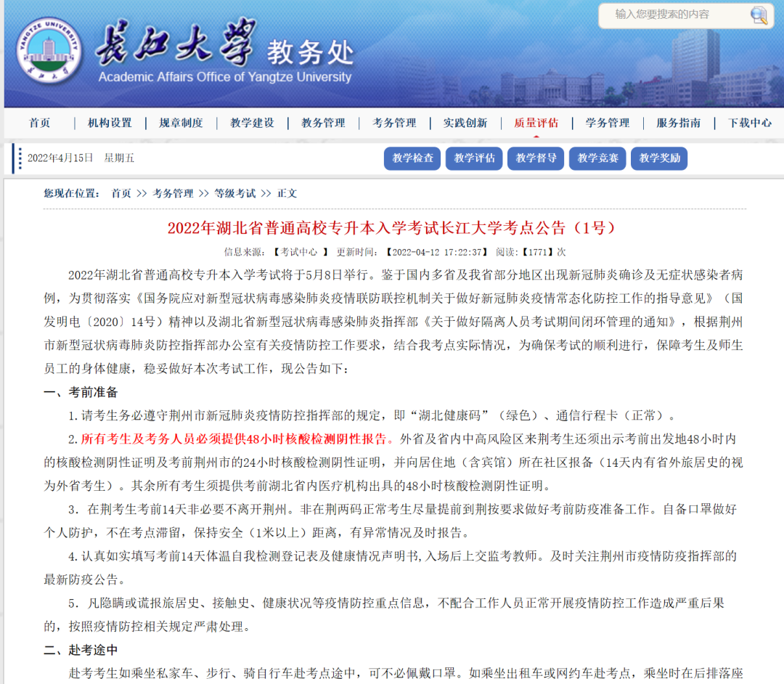784x684 pixels.
Task: Click the text 您现在位置:
Action: (x=71, y=193)
